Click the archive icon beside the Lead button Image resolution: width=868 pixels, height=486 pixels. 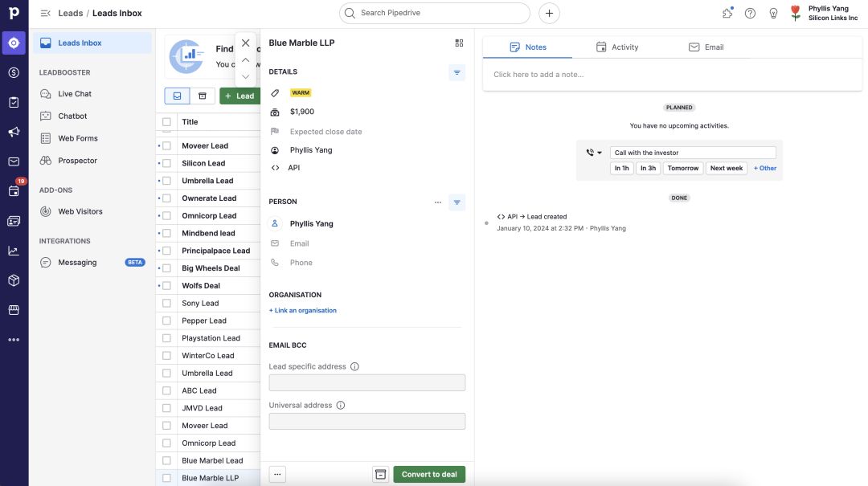coord(202,96)
